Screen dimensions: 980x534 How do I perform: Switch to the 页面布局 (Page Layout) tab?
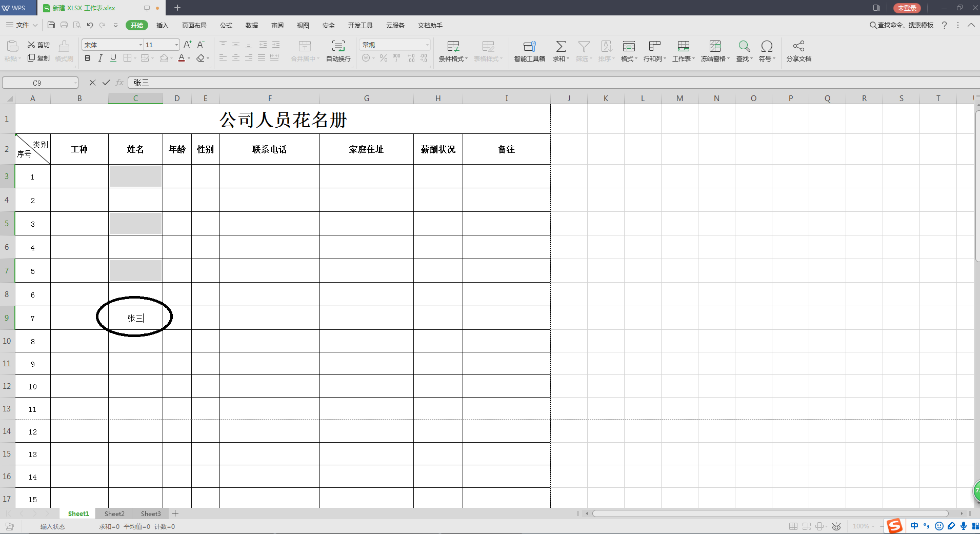point(194,25)
